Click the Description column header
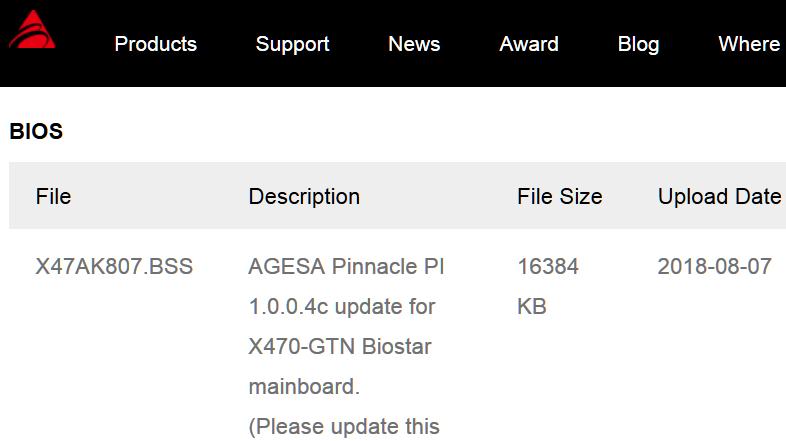Screen dimensions: 786x441 304,196
